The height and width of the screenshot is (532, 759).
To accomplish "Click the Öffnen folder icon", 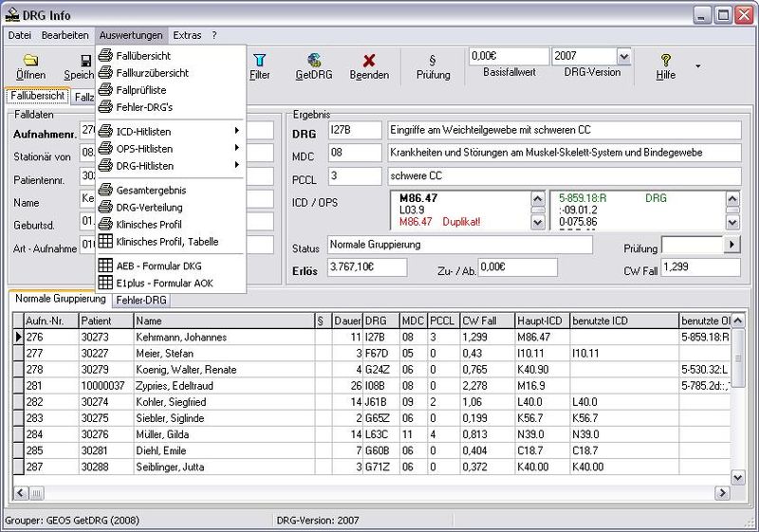I will pos(30,60).
